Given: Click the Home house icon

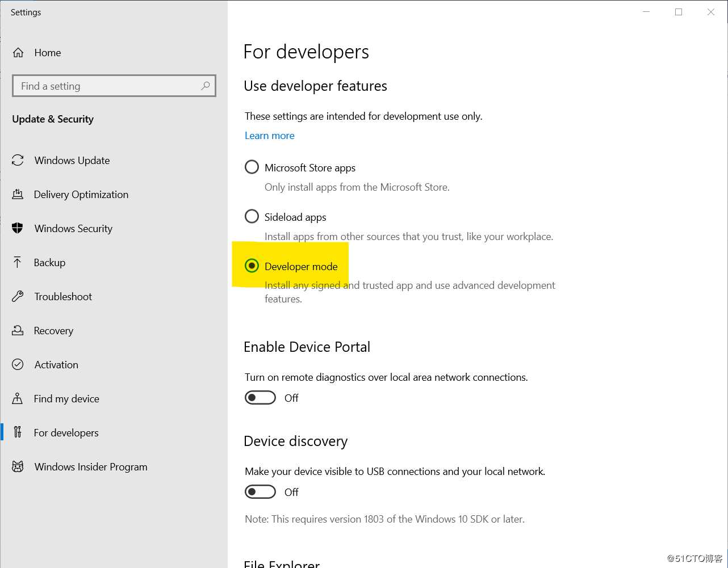Looking at the screenshot, I should point(18,53).
